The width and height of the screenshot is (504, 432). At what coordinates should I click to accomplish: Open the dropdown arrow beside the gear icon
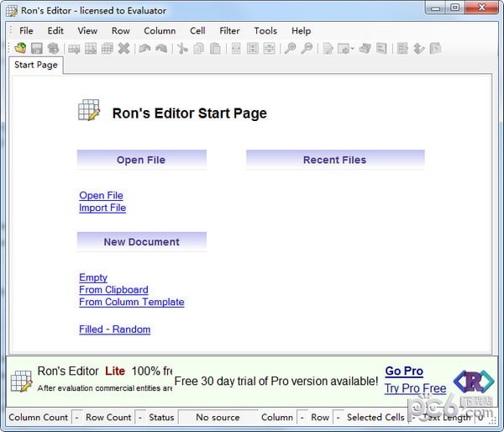(x=353, y=49)
